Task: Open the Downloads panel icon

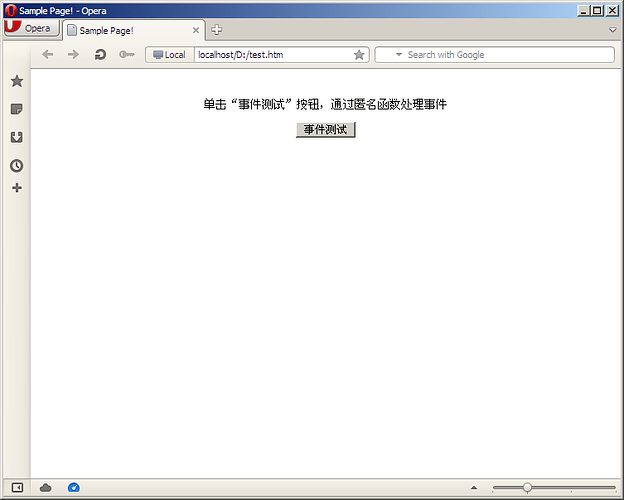Action: tap(17, 137)
